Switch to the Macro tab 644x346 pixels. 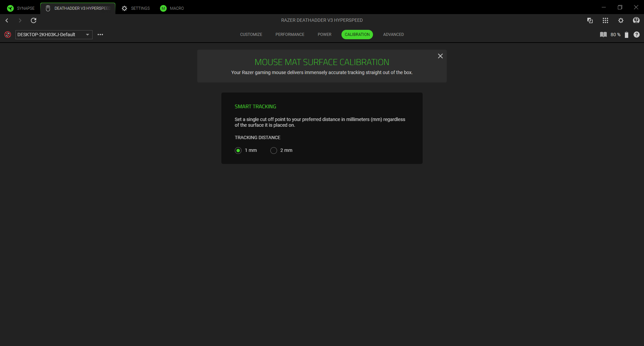[x=172, y=8]
